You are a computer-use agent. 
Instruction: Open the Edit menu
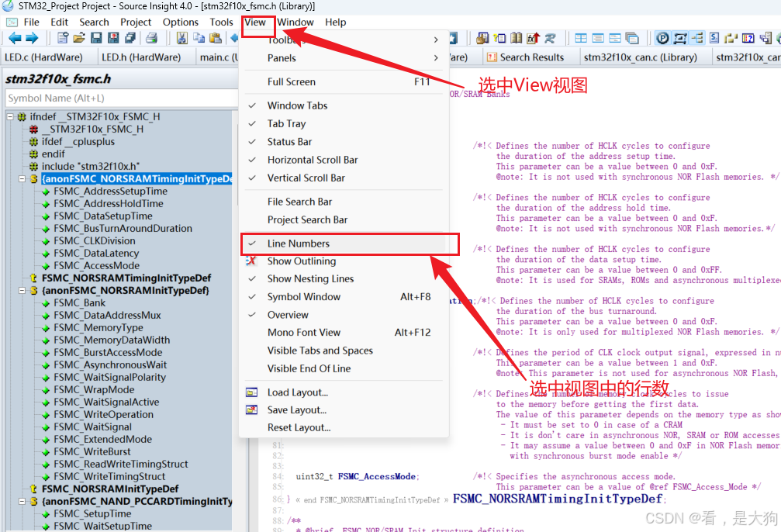pos(59,22)
